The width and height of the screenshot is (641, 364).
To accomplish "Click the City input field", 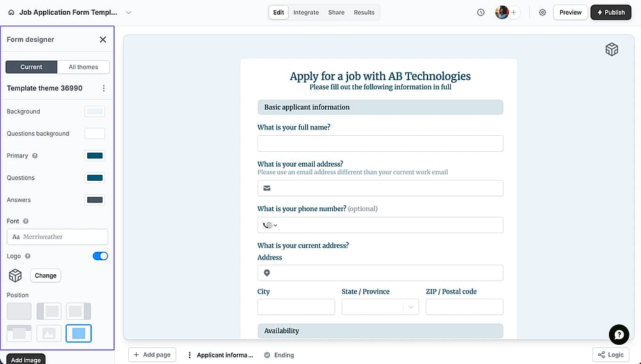I will [x=296, y=307].
